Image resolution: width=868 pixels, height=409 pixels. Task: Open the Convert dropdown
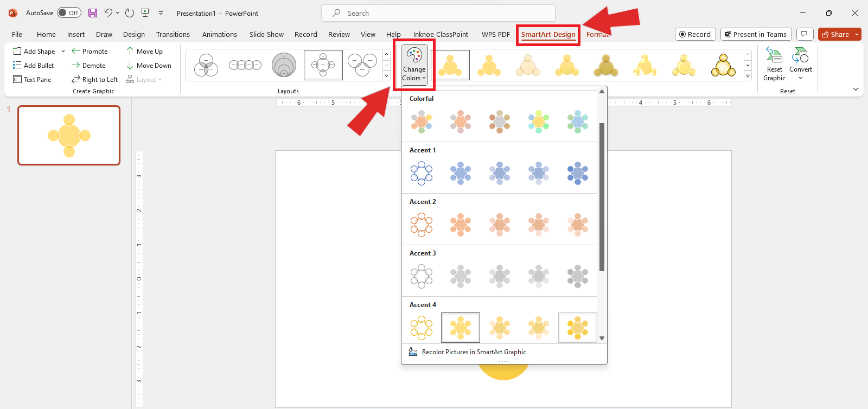(x=801, y=64)
